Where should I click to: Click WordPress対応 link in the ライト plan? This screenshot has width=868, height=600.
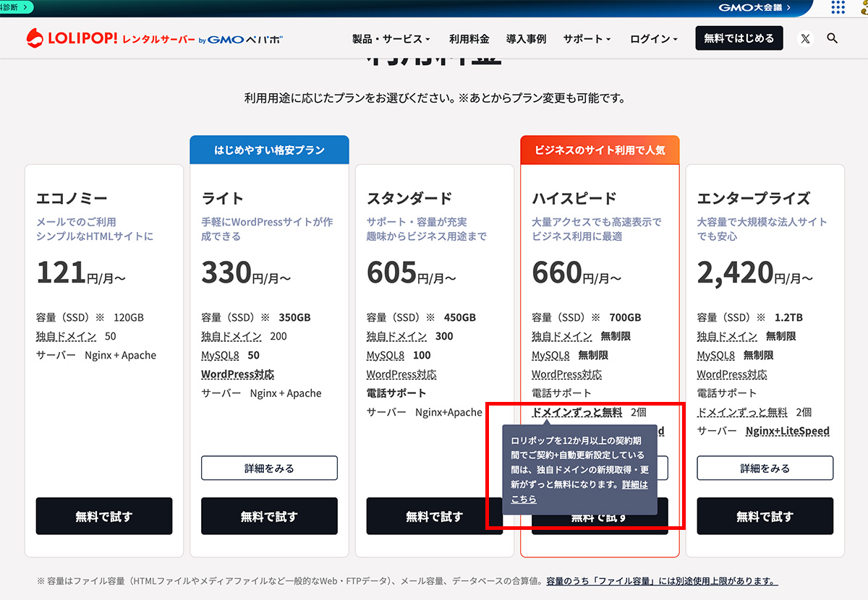click(x=238, y=374)
